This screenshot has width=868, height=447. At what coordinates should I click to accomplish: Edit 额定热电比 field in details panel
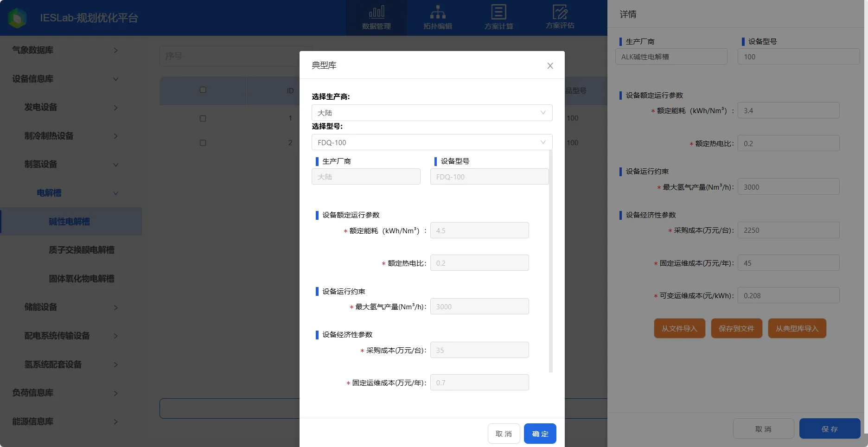[x=788, y=143]
